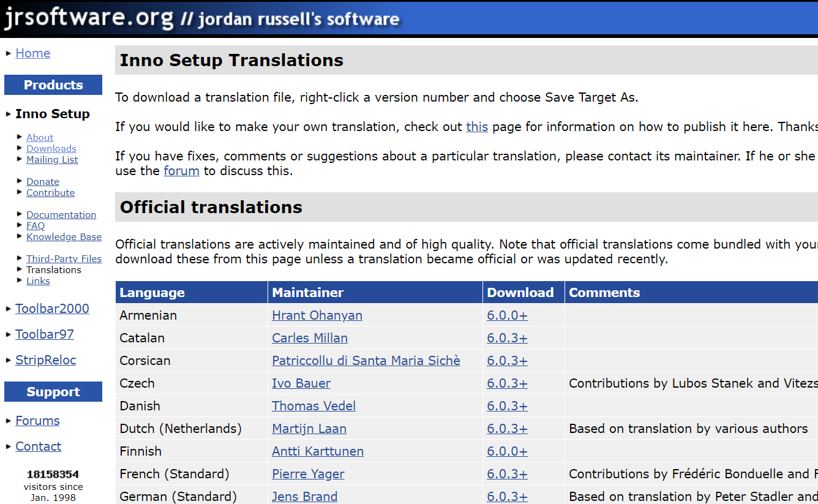Visit the Mailing List link
This screenshot has height=504, width=818.
pyautogui.click(x=52, y=159)
